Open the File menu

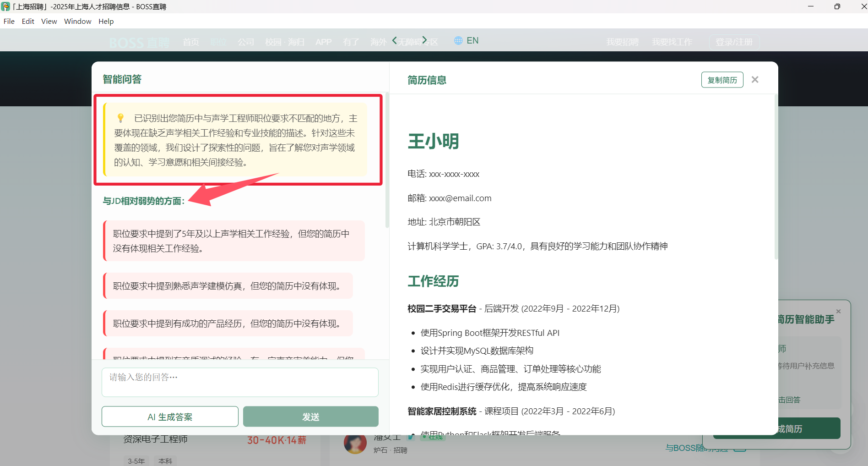pos(9,21)
